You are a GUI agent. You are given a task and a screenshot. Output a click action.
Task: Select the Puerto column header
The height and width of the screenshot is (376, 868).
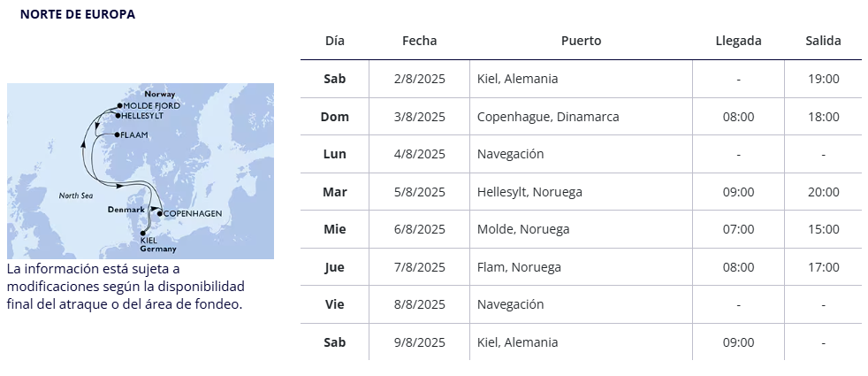(x=582, y=41)
